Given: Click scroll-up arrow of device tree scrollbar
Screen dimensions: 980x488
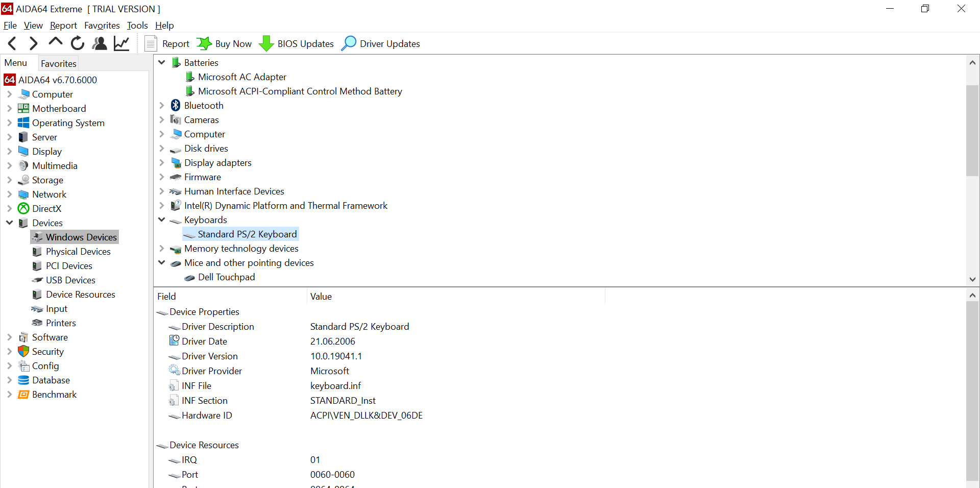Looking at the screenshot, I should pos(972,63).
